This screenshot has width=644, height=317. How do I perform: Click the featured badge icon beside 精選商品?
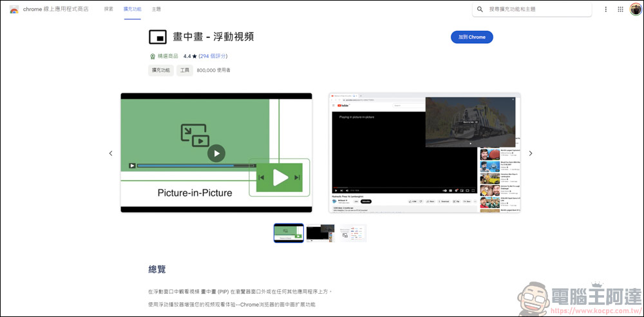tap(153, 57)
